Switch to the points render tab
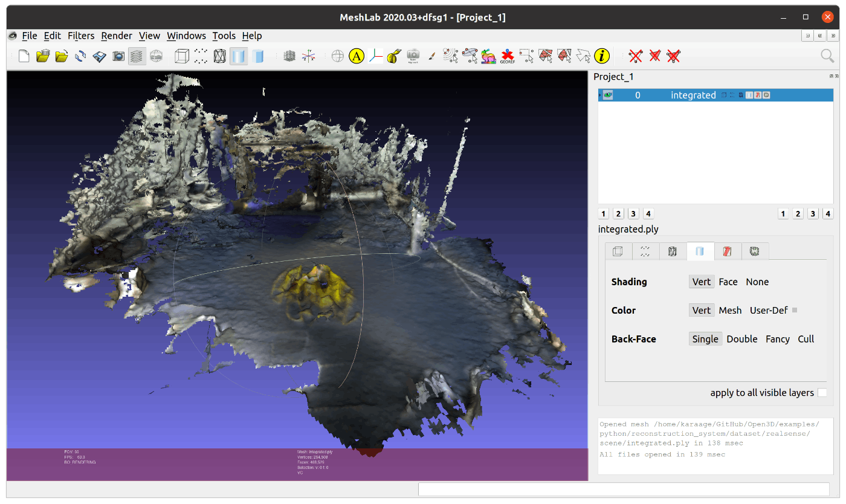 (645, 251)
